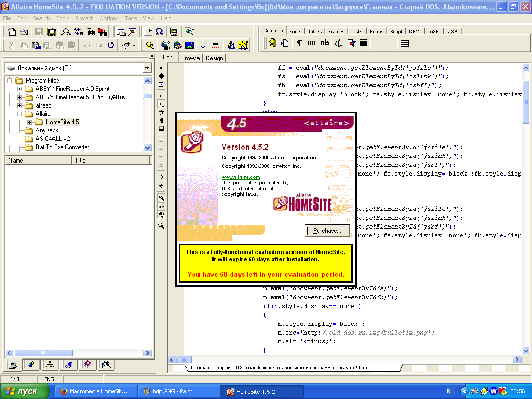The width and height of the screenshot is (532, 399).
Task: Click the Open file icon
Action: (x=24, y=32)
